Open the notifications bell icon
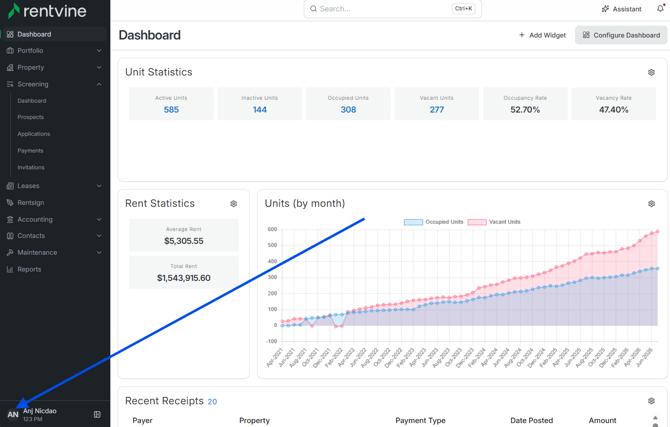The height and width of the screenshot is (427, 670). [x=660, y=9]
